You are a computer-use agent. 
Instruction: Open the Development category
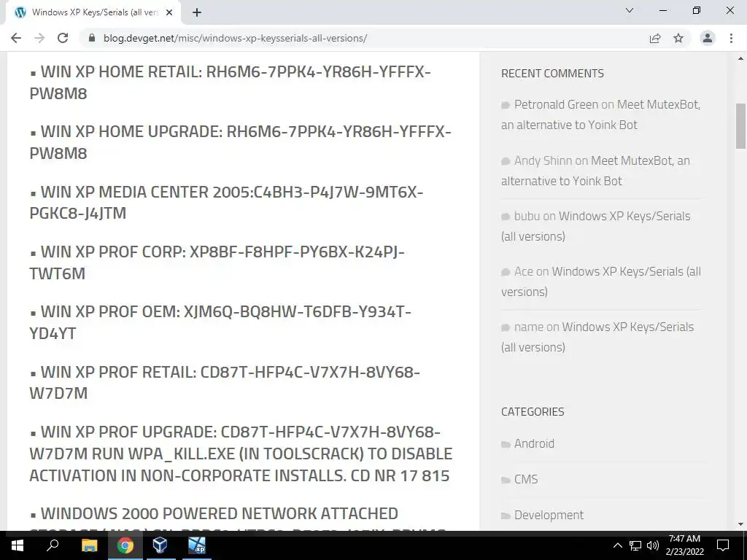click(x=549, y=516)
